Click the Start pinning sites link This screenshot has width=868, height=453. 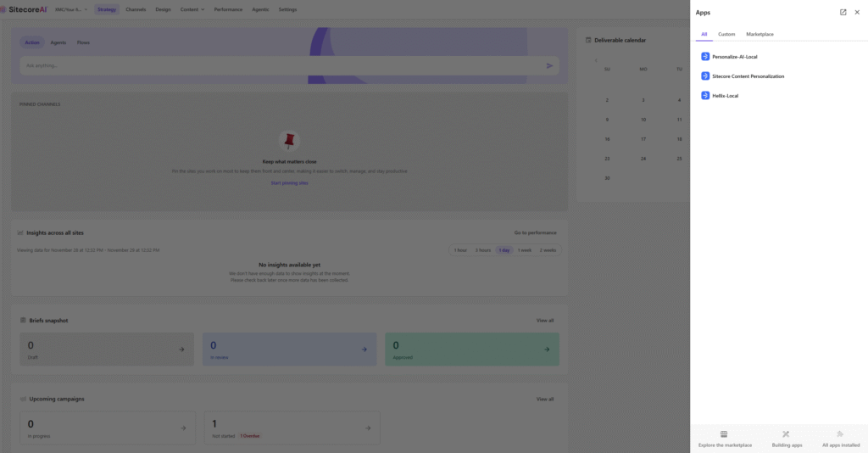(x=289, y=182)
